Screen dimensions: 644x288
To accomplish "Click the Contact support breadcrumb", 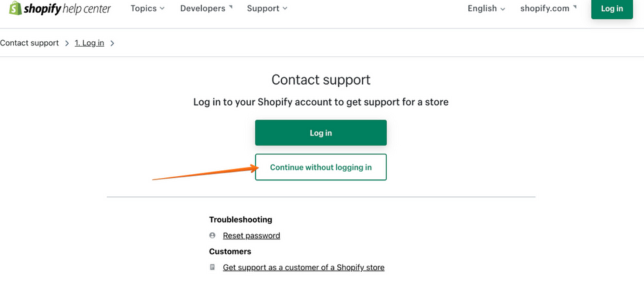I will tap(29, 43).
